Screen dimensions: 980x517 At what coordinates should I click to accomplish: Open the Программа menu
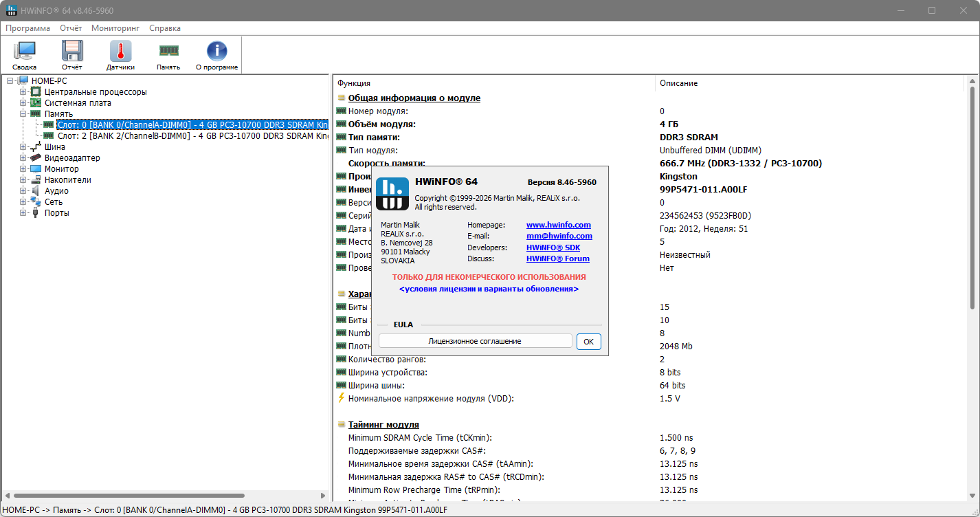click(x=28, y=28)
